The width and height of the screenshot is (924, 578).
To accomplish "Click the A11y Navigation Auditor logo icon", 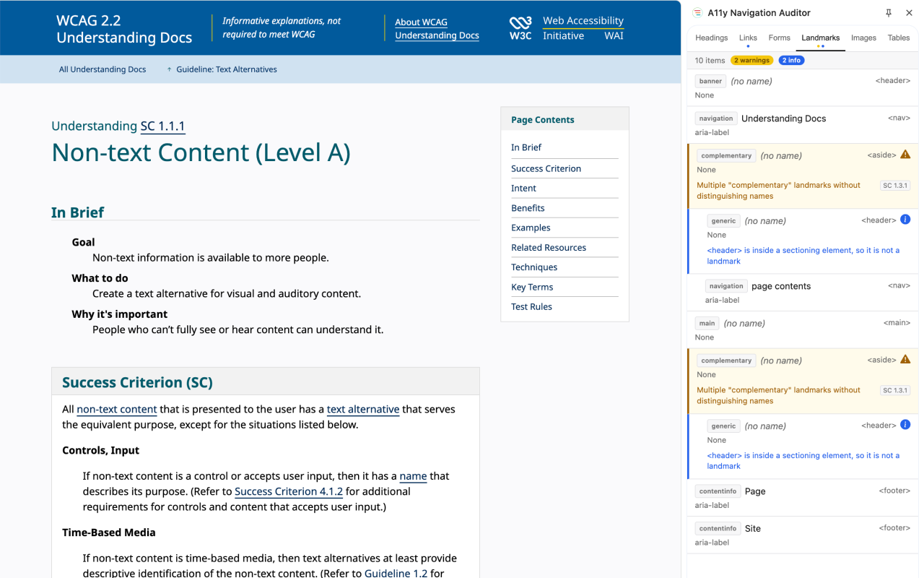I will click(697, 13).
